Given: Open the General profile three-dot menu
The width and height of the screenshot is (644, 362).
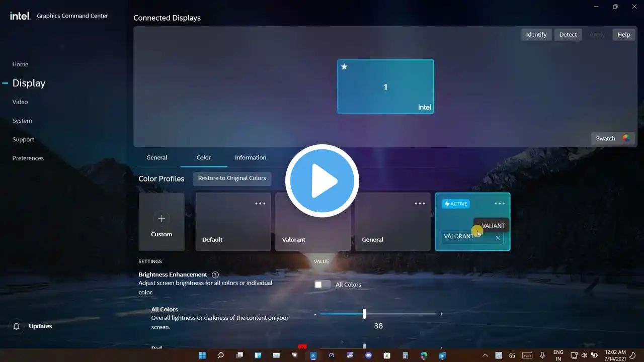Looking at the screenshot, I should (x=420, y=204).
